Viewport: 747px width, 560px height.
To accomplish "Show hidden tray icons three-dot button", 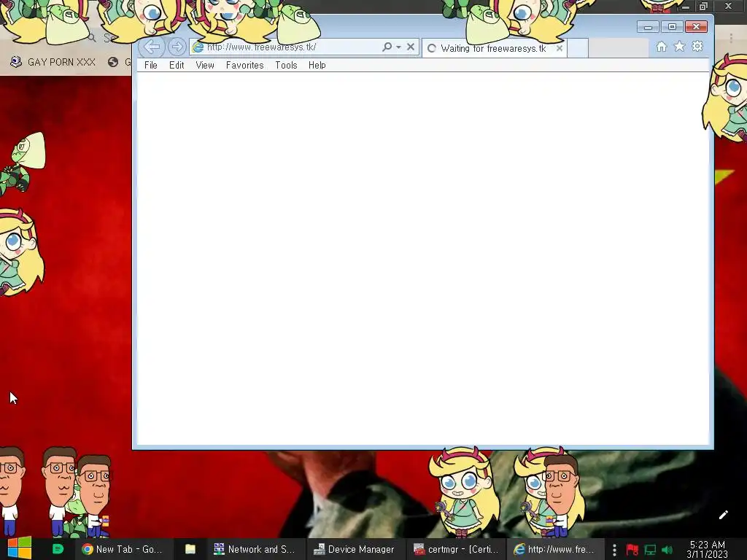I will coord(614,550).
